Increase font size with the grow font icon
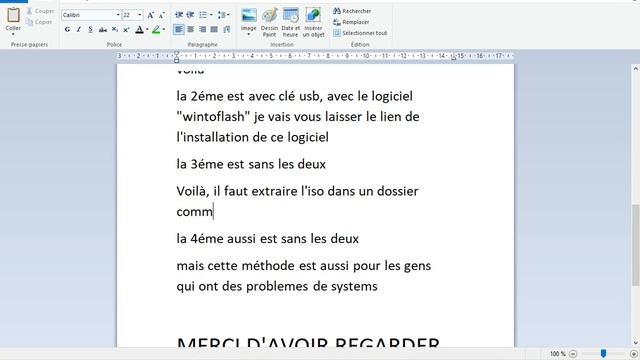The image size is (640, 360). point(151,15)
